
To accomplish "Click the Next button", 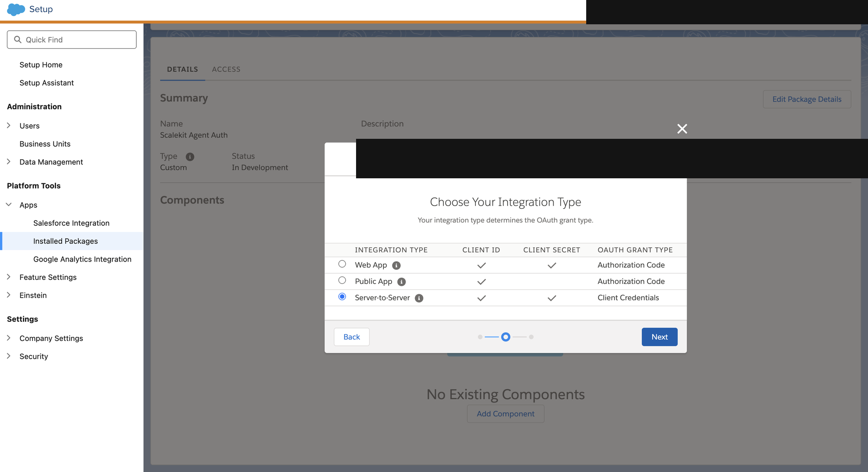I will pos(660,337).
